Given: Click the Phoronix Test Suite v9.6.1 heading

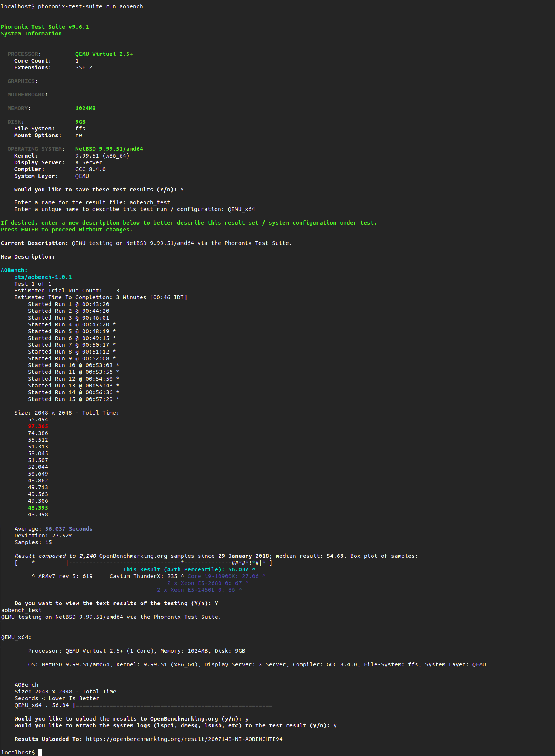Looking at the screenshot, I should point(45,27).
